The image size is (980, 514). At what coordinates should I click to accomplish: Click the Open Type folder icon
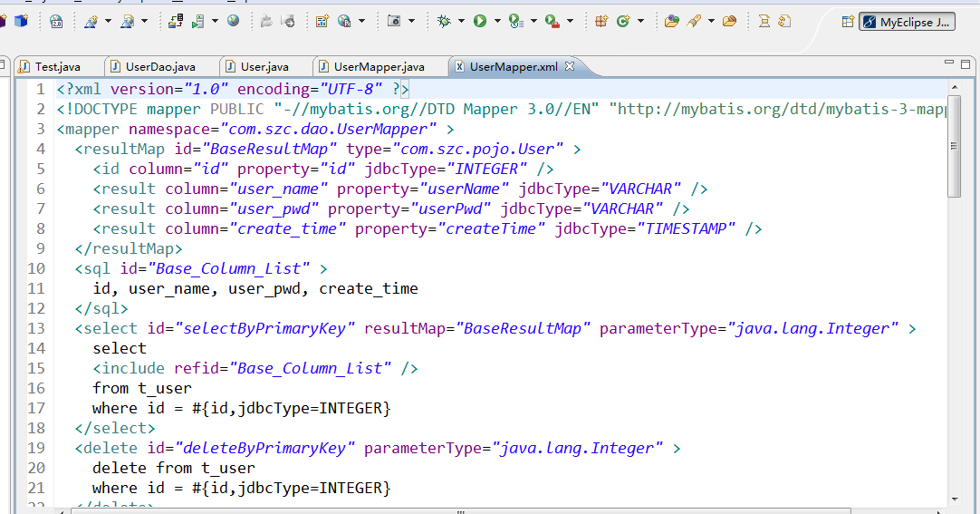coord(672,21)
